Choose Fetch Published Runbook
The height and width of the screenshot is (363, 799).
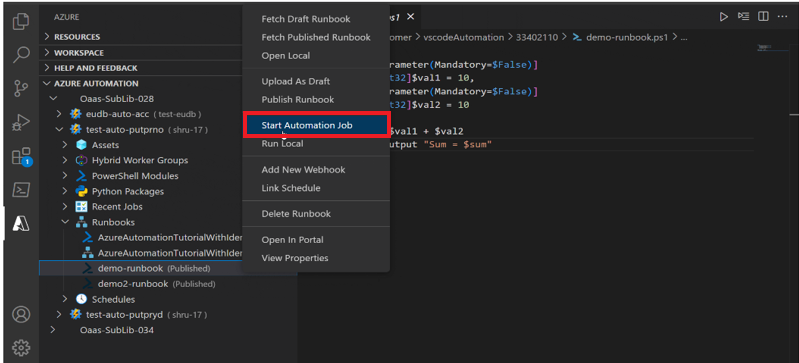click(316, 37)
